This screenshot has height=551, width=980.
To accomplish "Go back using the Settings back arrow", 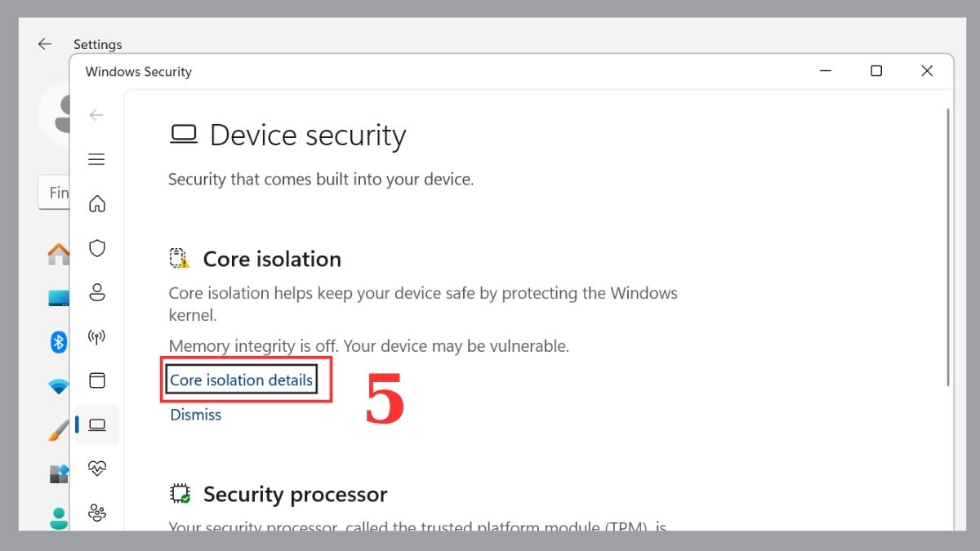I will click(45, 44).
